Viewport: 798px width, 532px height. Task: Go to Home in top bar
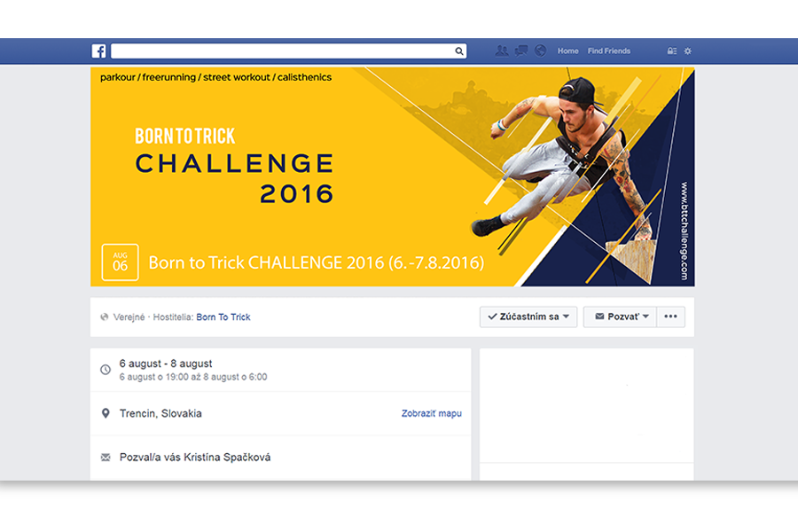568,51
